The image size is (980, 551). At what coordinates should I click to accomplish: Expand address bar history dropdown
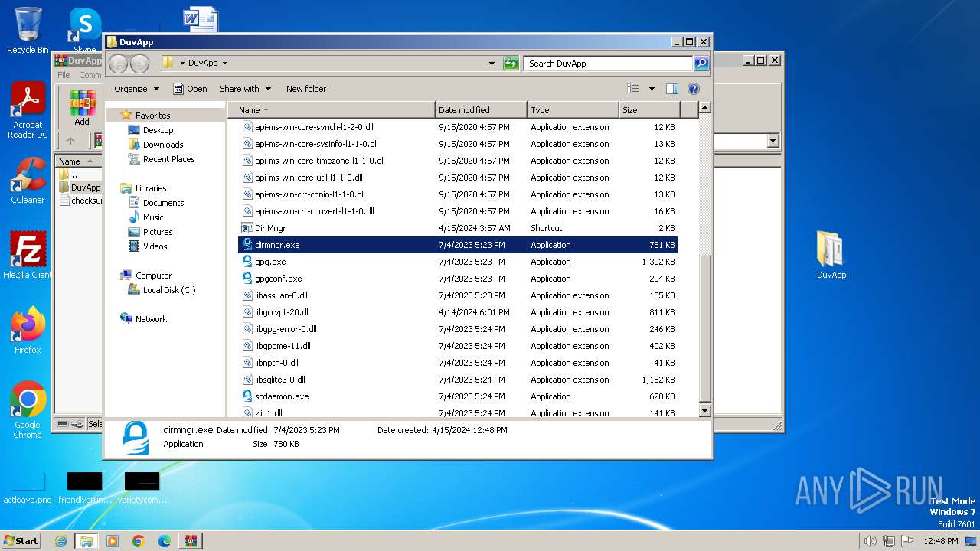click(x=492, y=64)
